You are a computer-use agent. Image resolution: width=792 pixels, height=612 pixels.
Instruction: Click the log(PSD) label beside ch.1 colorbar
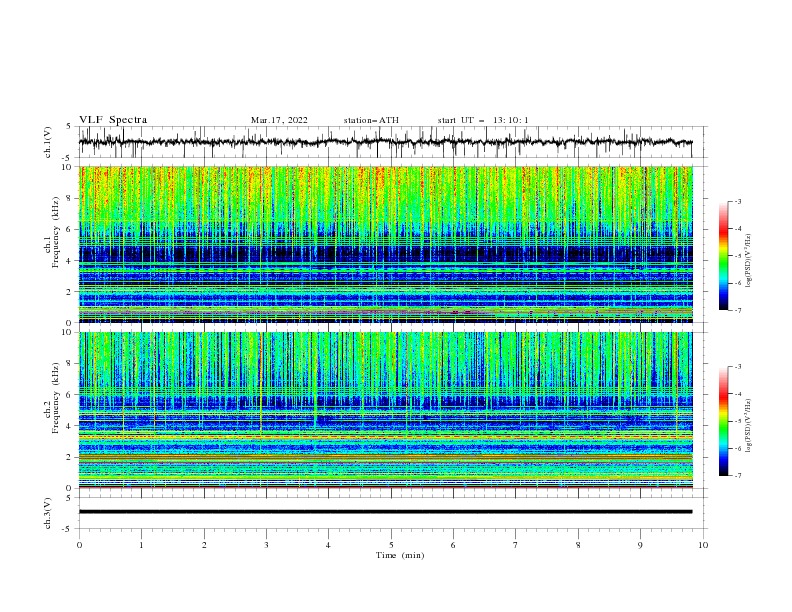(x=749, y=261)
